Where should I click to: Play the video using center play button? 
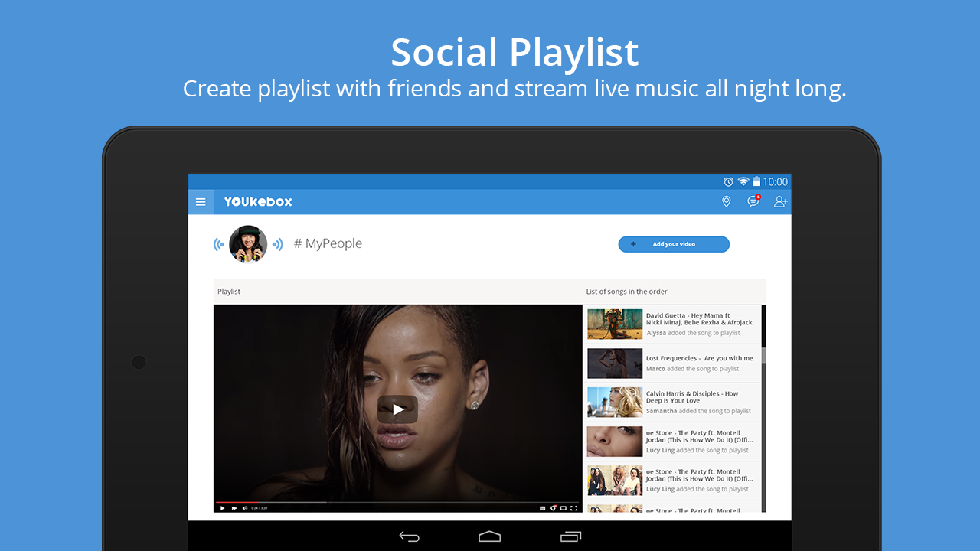click(397, 409)
